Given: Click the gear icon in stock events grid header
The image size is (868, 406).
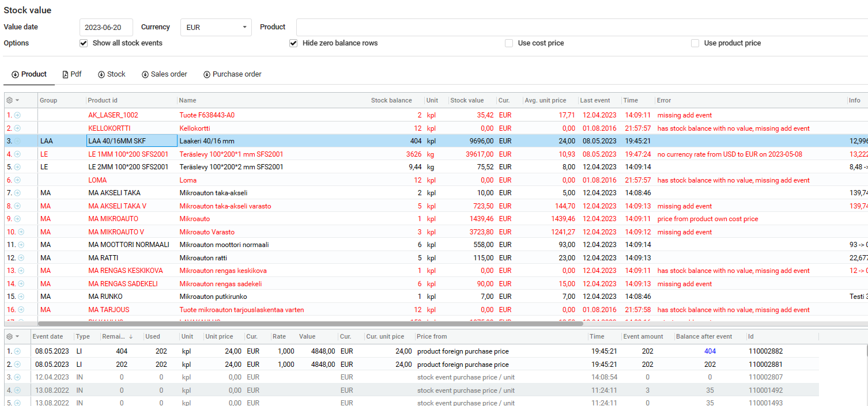Looking at the screenshot, I should [x=10, y=336].
